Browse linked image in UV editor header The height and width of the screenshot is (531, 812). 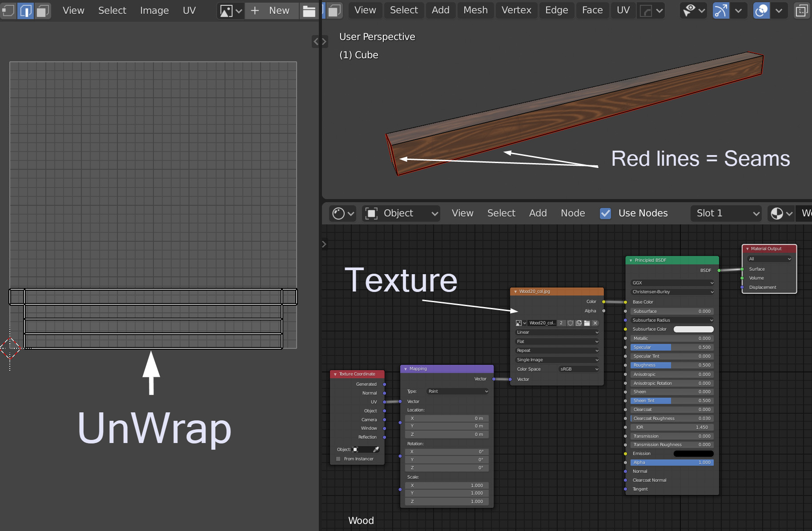(x=231, y=11)
